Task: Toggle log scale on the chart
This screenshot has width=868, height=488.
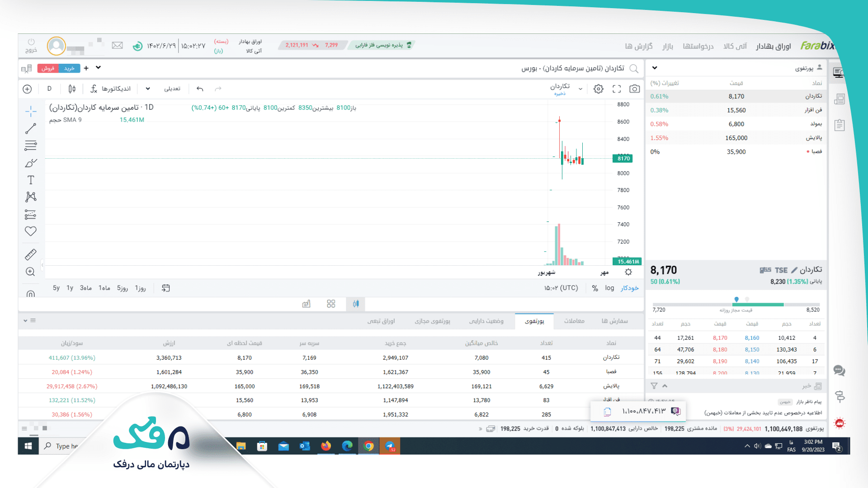Action: 609,288
